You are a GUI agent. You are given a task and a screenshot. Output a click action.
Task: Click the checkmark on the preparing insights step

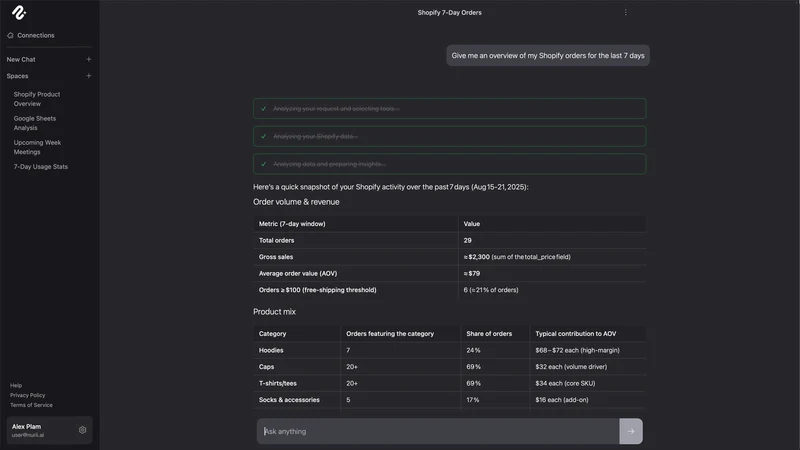263,164
